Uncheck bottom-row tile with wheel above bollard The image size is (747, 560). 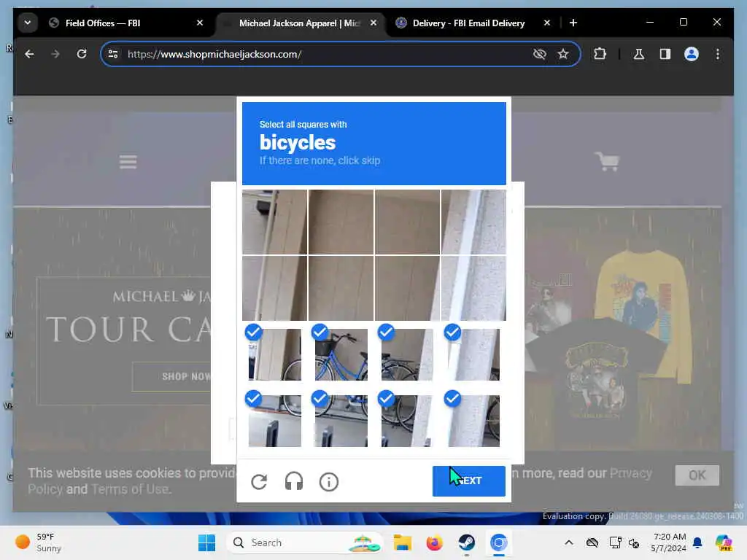click(x=274, y=421)
